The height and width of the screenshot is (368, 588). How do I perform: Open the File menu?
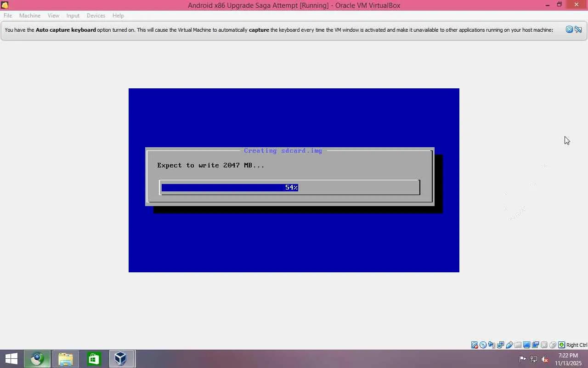[x=8, y=16]
